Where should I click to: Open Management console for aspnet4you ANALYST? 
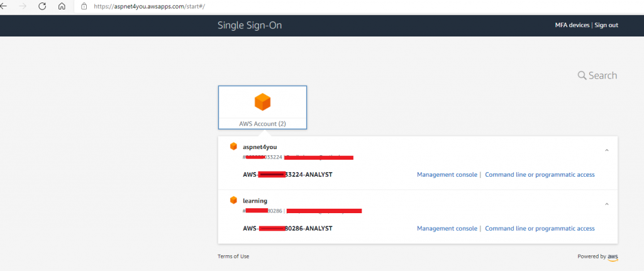click(447, 175)
